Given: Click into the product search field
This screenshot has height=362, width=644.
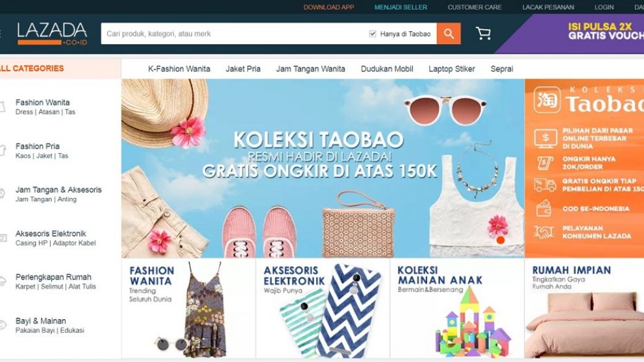Looking at the screenshot, I should (x=234, y=34).
